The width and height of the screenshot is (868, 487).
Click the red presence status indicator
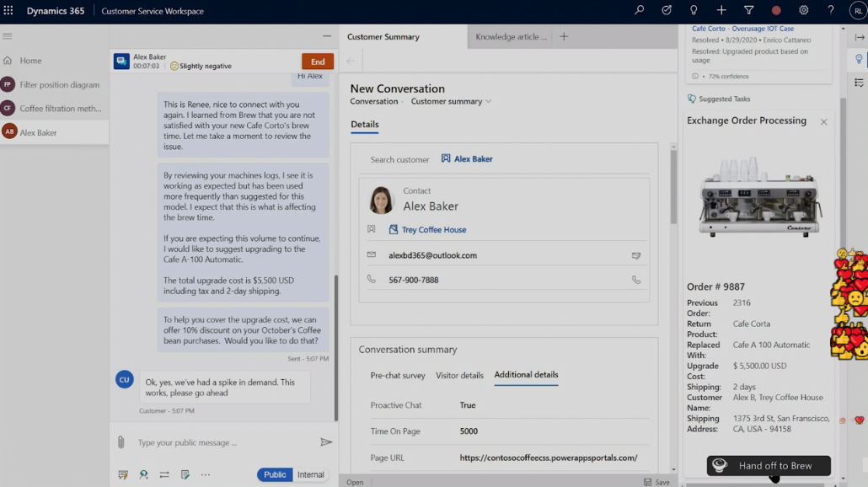776,11
